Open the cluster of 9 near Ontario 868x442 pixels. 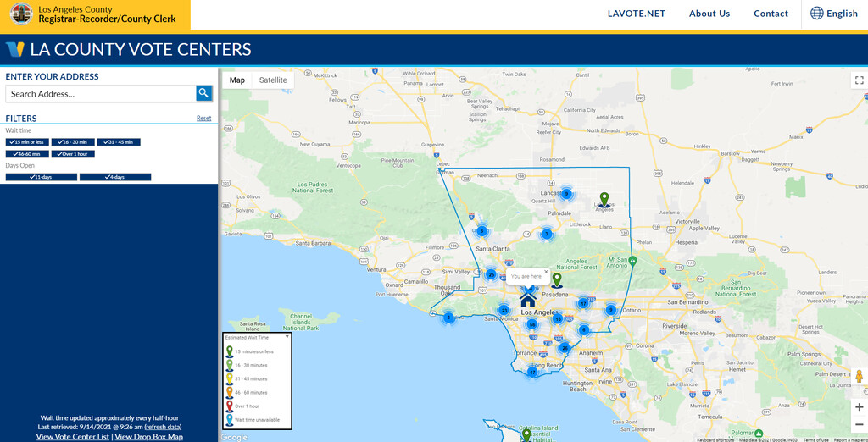610,310
